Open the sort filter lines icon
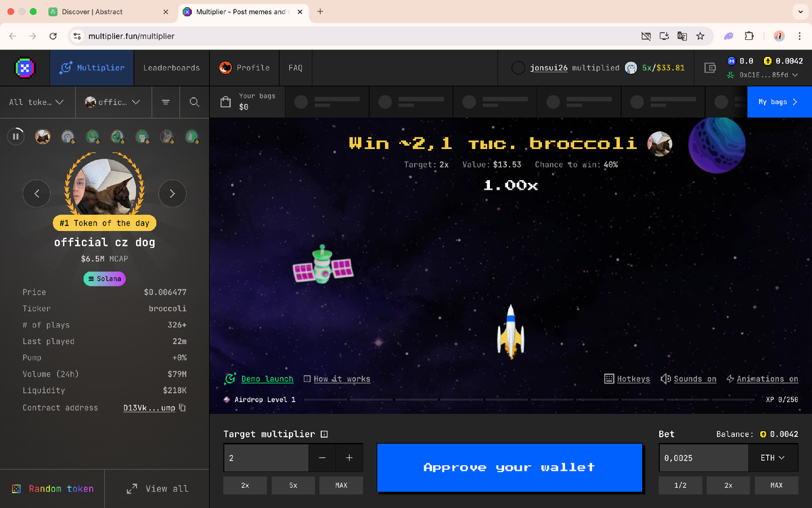The width and height of the screenshot is (812, 508). [x=166, y=102]
